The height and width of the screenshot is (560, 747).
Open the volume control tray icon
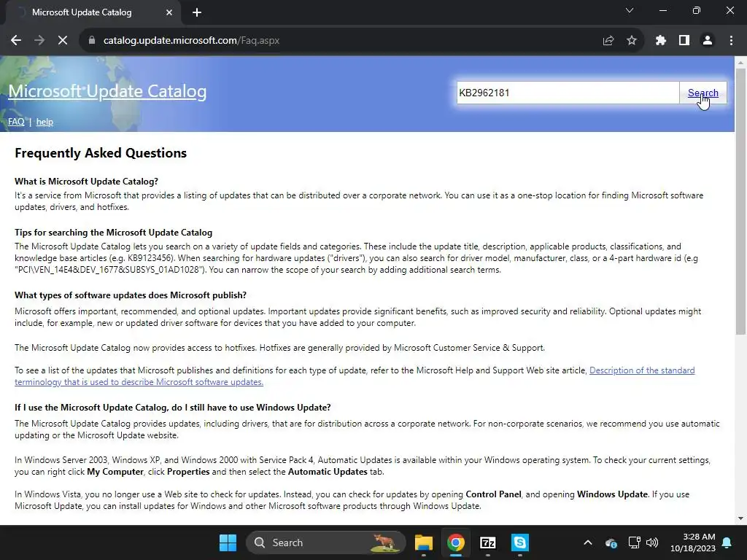(x=652, y=542)
